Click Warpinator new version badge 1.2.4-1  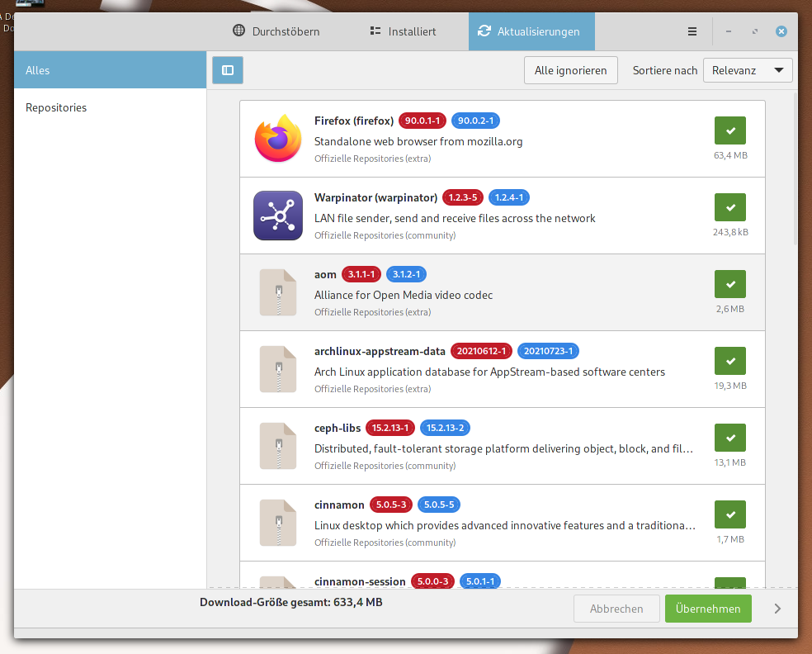coord(509,197)
